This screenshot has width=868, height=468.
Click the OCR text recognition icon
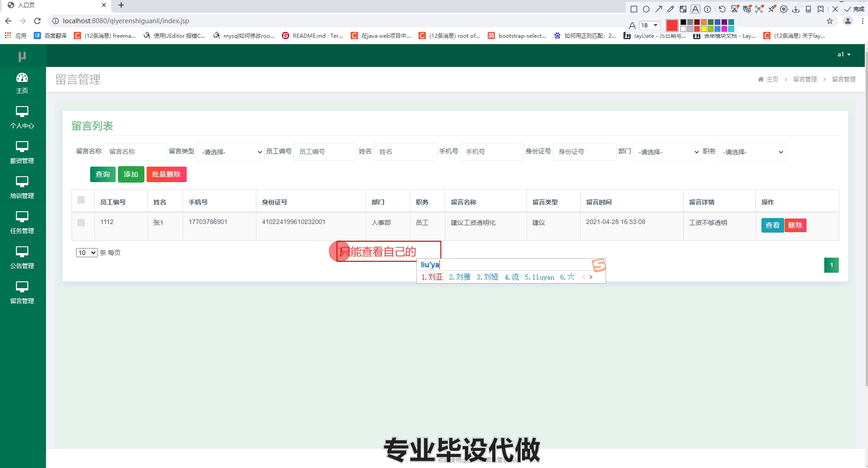point(759,9)
